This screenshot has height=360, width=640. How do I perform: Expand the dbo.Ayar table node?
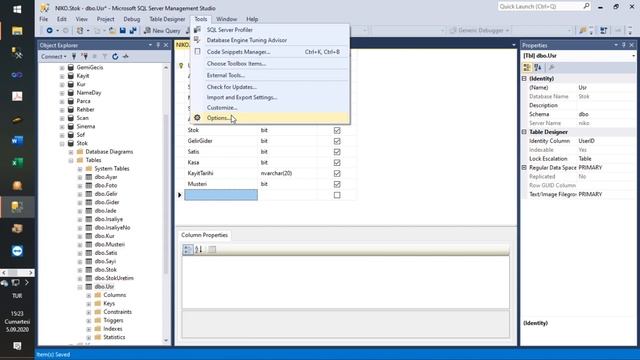(80, 177)
